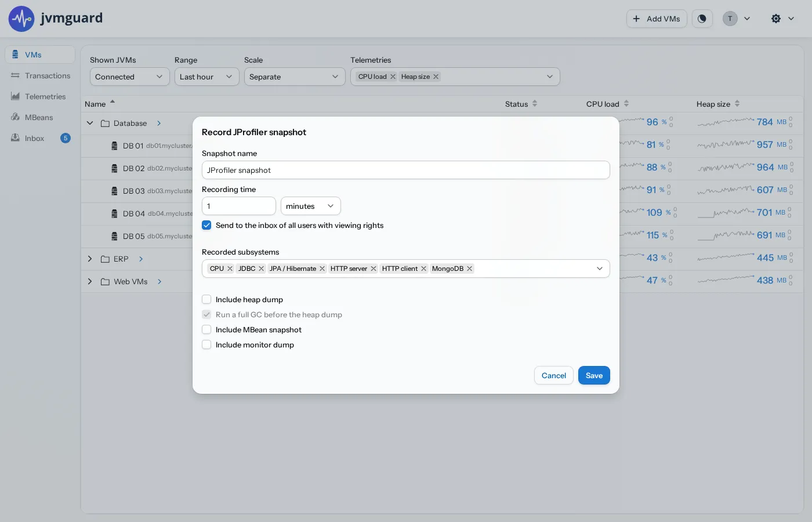Open Database group details arrow
The width and height of the screenshot is (812, 522).
tap(159, 123)
